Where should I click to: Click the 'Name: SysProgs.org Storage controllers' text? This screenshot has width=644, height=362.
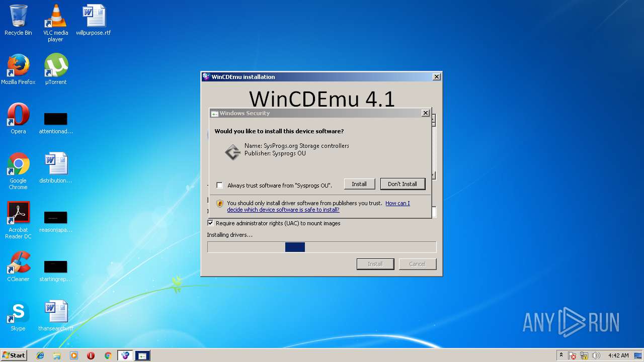coord(297,146)
